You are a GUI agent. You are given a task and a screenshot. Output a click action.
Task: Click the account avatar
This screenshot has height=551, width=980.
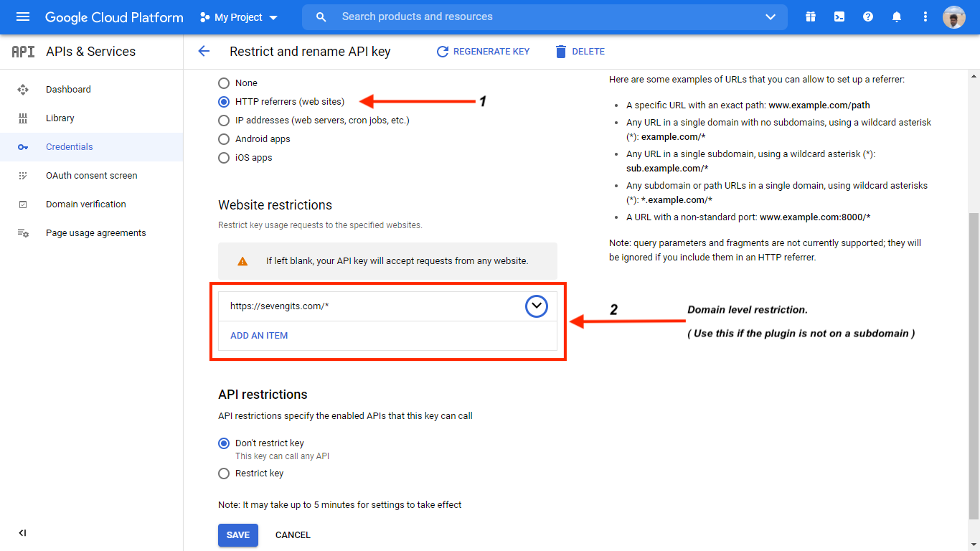[x=953, y=17]
